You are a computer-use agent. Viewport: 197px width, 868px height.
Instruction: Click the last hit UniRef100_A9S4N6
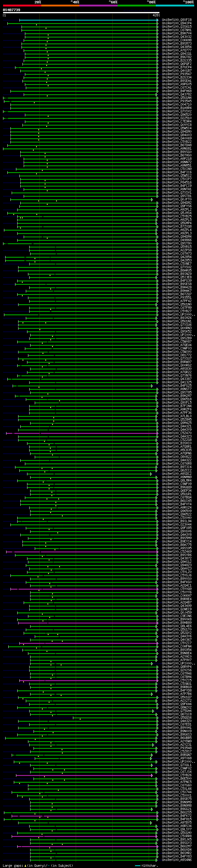click(x=176, y=860)
